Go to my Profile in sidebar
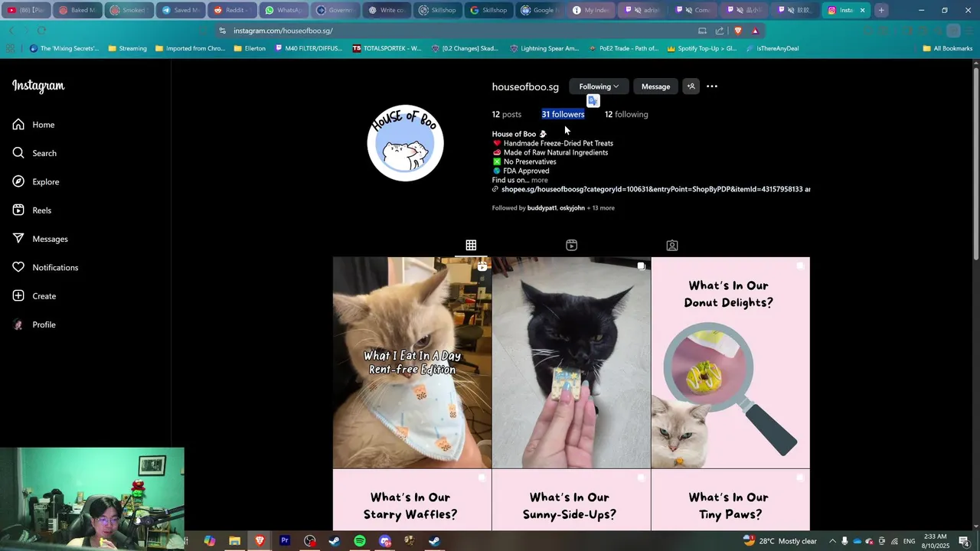This screenshot has width=980, height=551. coord(34,324)
